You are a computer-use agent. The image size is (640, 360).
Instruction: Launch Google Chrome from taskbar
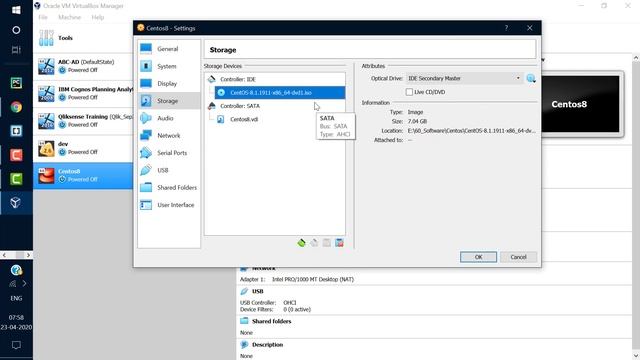16,107
